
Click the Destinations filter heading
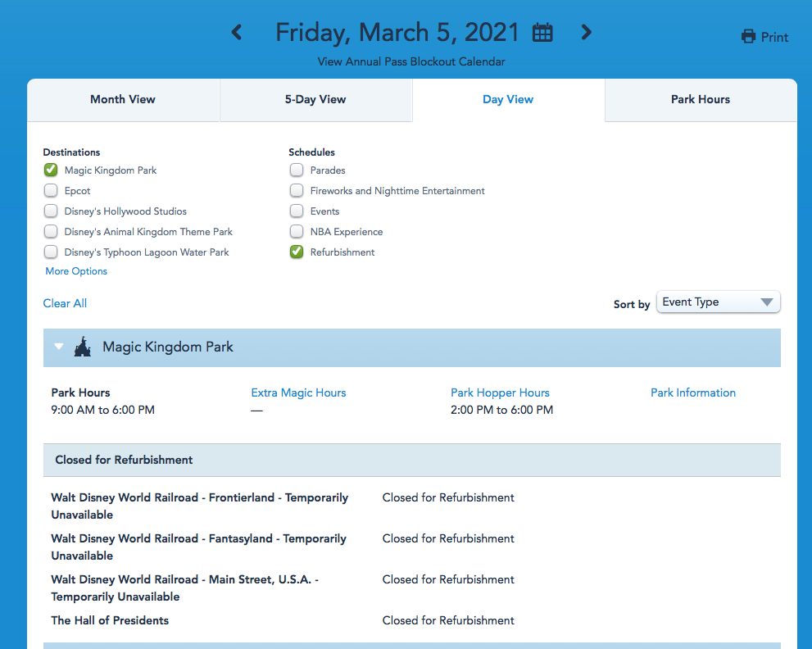click(71, 152)
